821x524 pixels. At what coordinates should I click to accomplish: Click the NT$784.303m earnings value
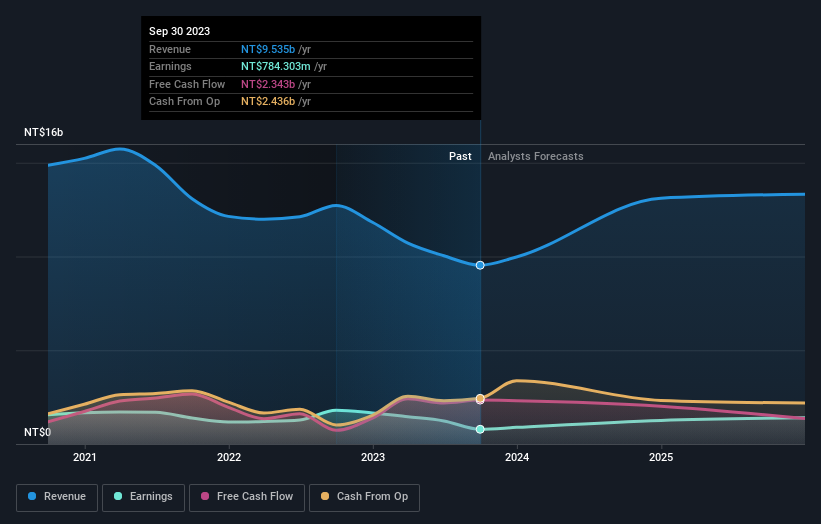tap(276, 66)
